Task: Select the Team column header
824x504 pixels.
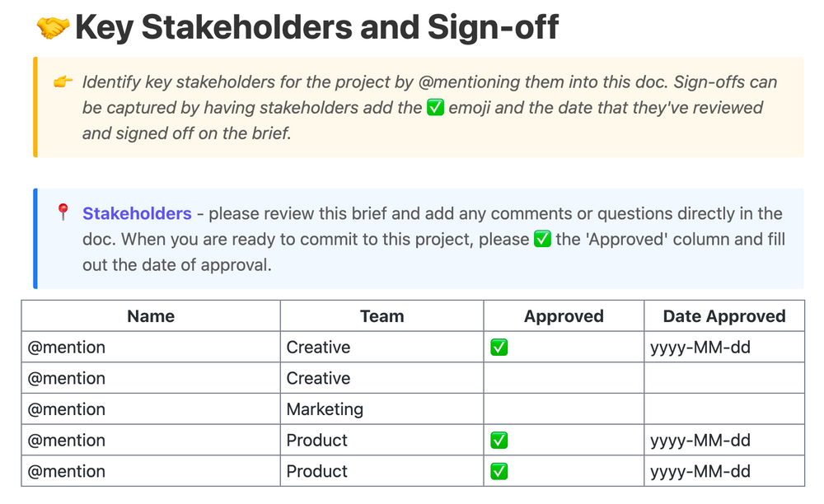Action: (x=382, y=316)
